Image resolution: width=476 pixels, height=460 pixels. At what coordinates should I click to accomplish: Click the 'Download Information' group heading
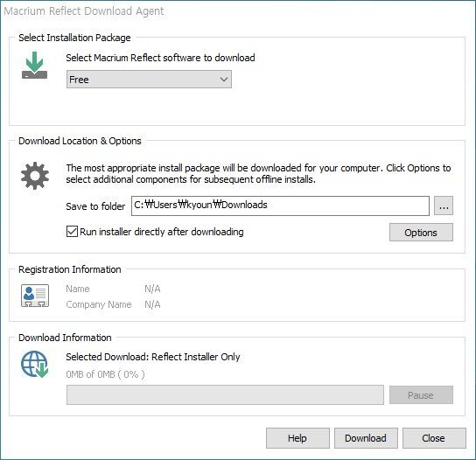65,338
